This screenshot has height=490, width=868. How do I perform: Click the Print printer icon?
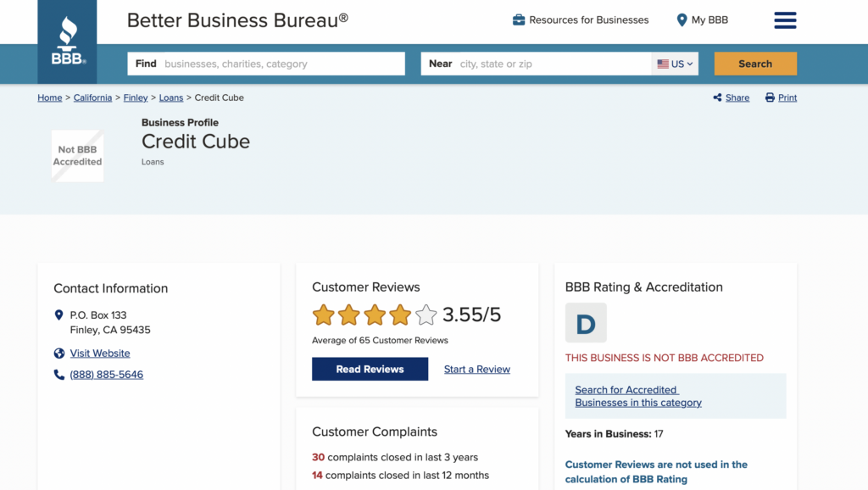(770, 97)
